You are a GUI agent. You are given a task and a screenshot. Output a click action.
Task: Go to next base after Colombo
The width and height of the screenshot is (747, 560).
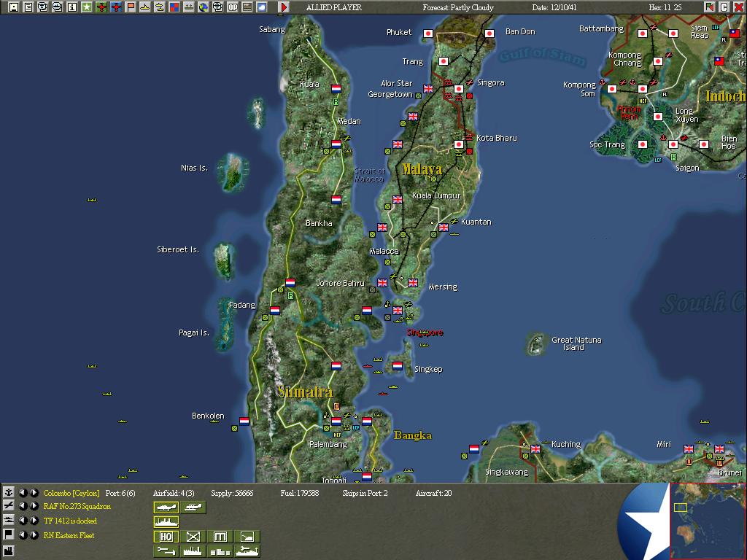[x=34, y=492]
